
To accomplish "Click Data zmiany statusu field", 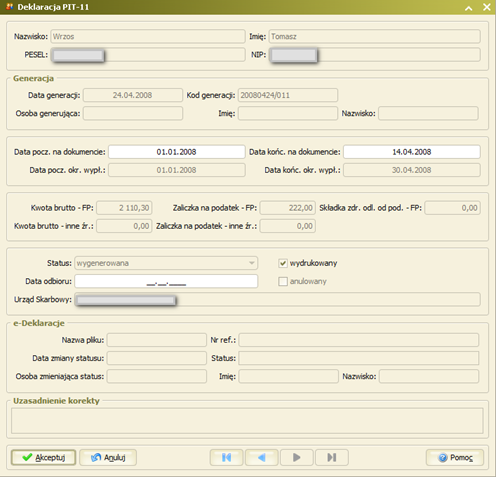I will pos(157,358).
